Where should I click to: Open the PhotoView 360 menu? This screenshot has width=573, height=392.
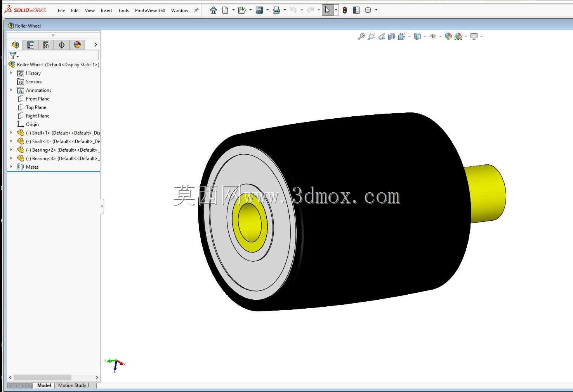[x=150, y=10]
